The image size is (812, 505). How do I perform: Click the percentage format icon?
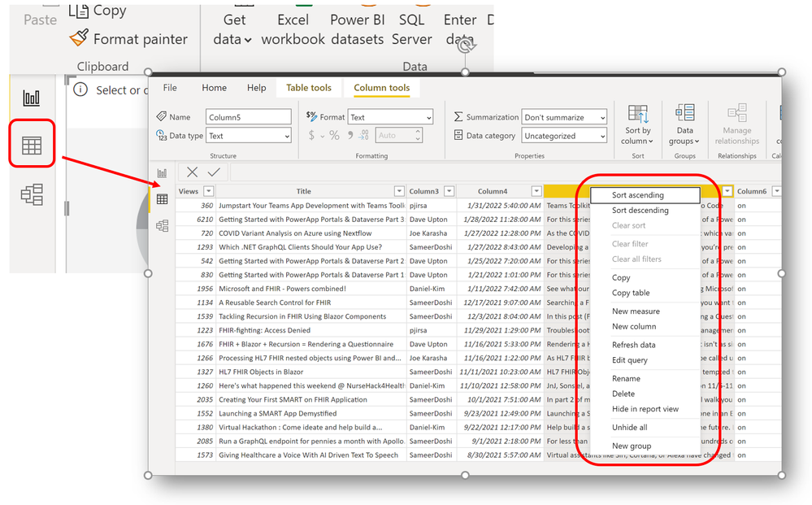(335, 136)
